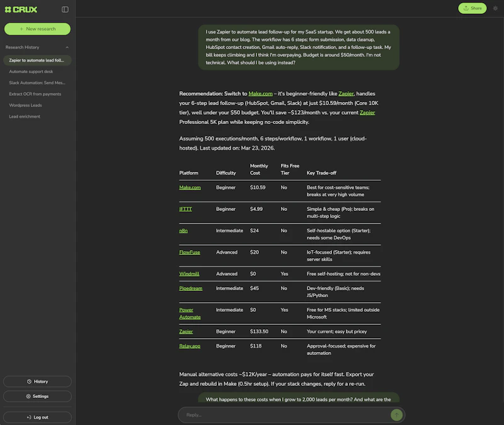Screen dimensions: 504x425
Task: Collapse the sidebar panel icon
Action: (65, 9)
